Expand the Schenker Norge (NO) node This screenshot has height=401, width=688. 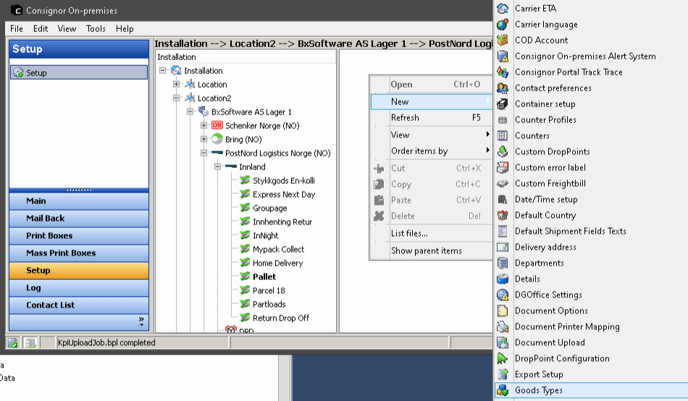coord(204,125)
